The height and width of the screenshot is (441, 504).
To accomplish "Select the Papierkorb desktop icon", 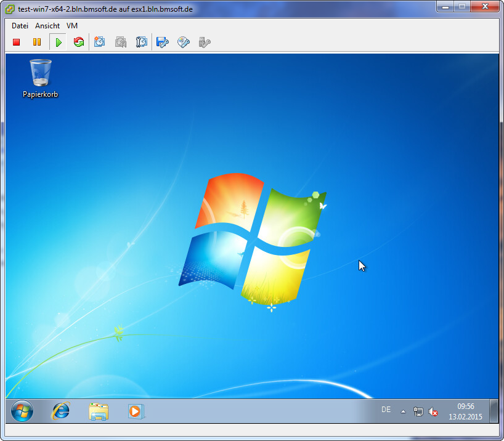I will pyautogui.click(x=41, y=78).
